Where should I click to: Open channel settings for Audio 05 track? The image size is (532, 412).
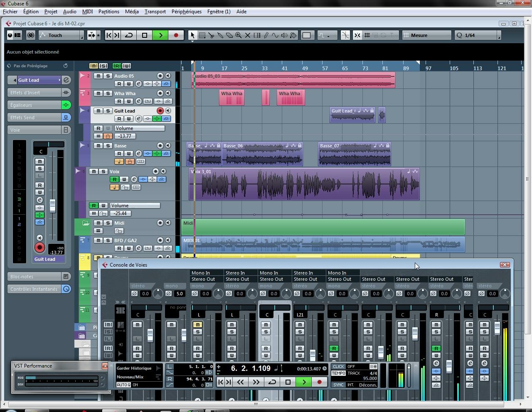pos(139,84)
